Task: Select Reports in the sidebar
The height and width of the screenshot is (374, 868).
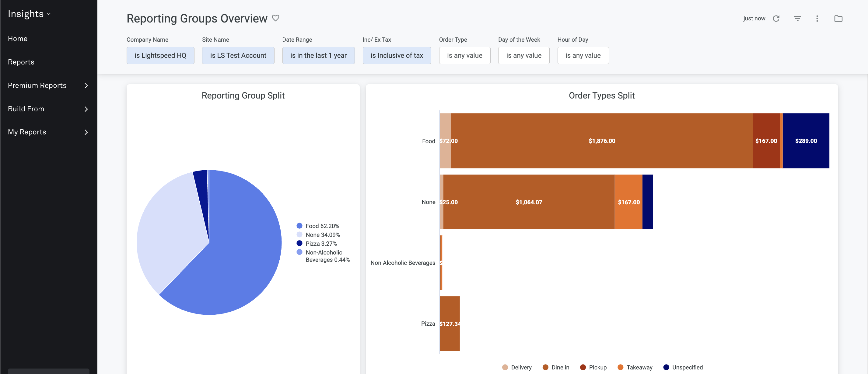Action: (21, 62)
